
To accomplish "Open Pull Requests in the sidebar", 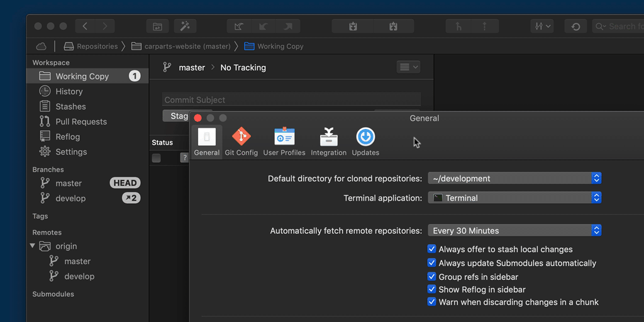I will tap(80, 121).
